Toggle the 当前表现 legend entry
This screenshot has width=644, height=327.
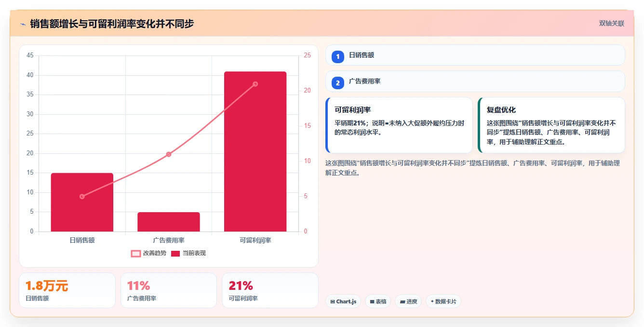coord(188,253)
